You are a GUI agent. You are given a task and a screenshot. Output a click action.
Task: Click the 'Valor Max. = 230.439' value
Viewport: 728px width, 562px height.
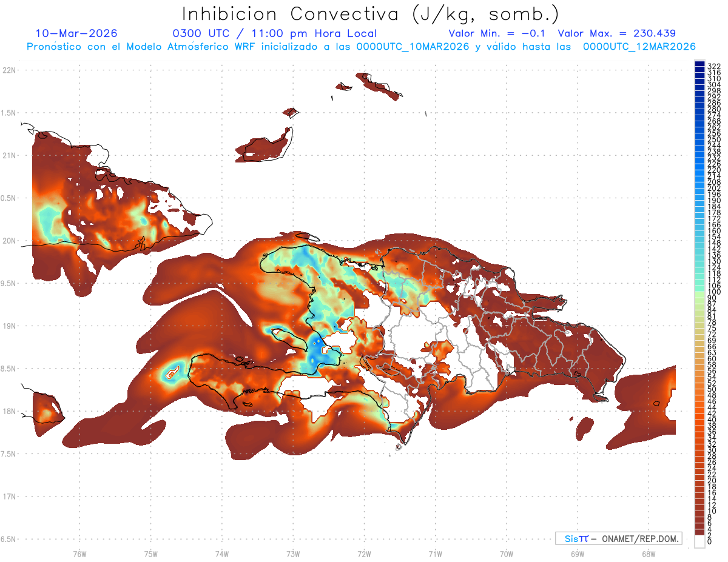(x=616, y=33)
